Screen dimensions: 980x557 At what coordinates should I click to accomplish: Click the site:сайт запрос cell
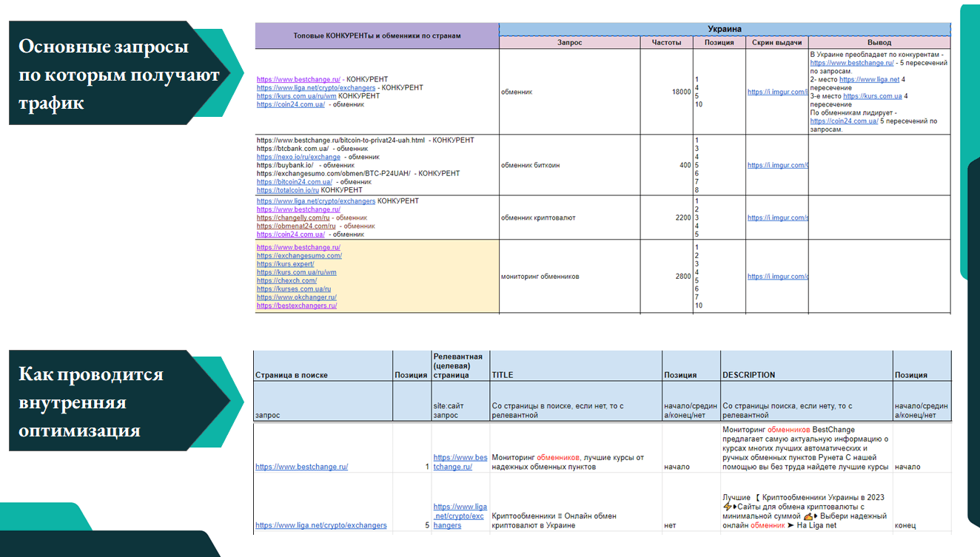coord(460,402)
